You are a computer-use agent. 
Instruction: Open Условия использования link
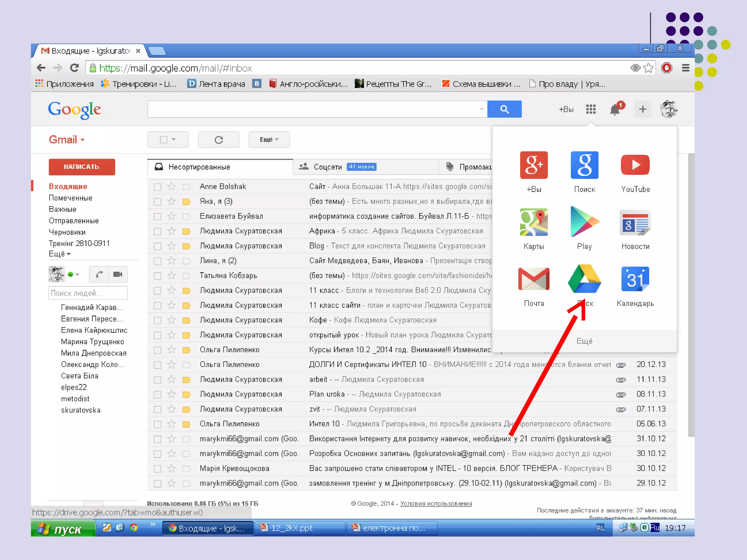tap(436, 503)
